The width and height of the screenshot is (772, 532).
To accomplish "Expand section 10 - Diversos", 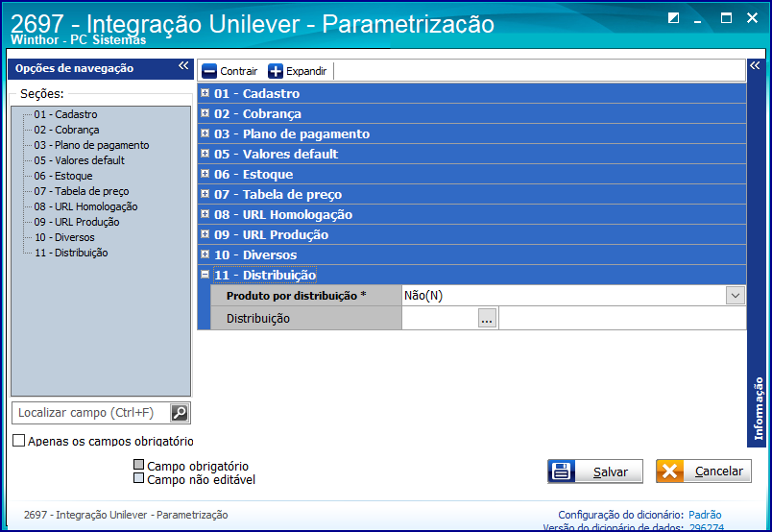I will (x=205, y=254).
